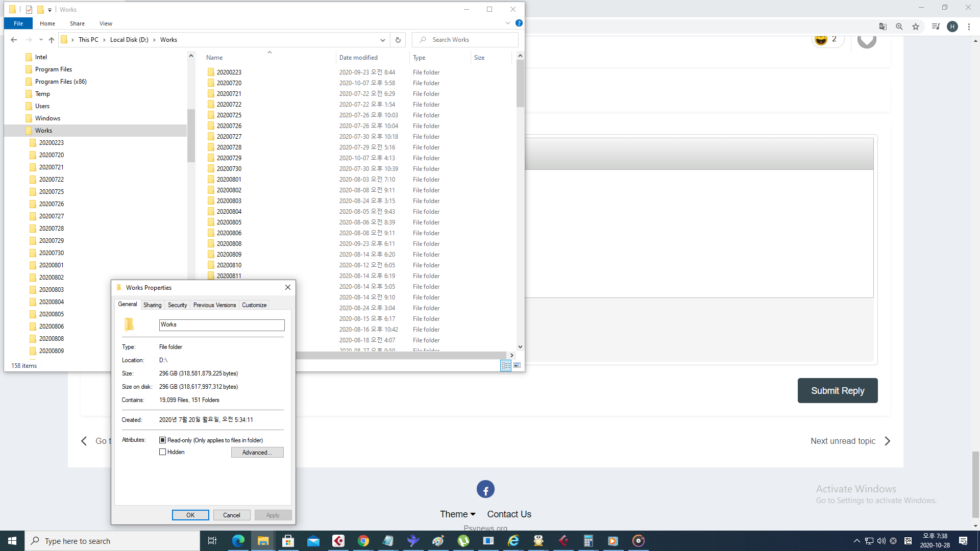Toggle the Read-only attribute checkbox
The height and width of the screenshot is (551, 980).
(163, 440)
